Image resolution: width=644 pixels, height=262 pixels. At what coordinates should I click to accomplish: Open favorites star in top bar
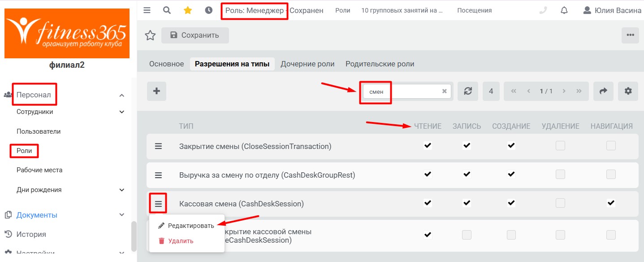pyautogui.click(x=188, y=10)
